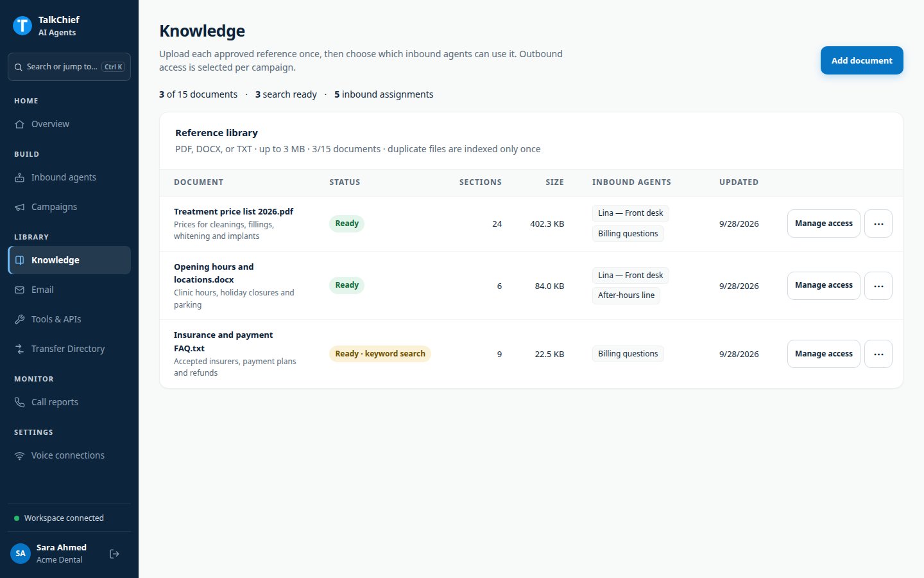Click the Opening hours and locations.docx name
Screen dimensions: 924x578
tap(214, 273)
